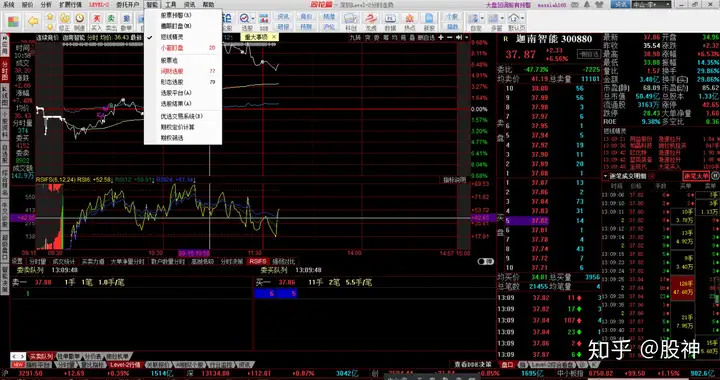Toggle the switch at chart bottom right

coord(486,261)
